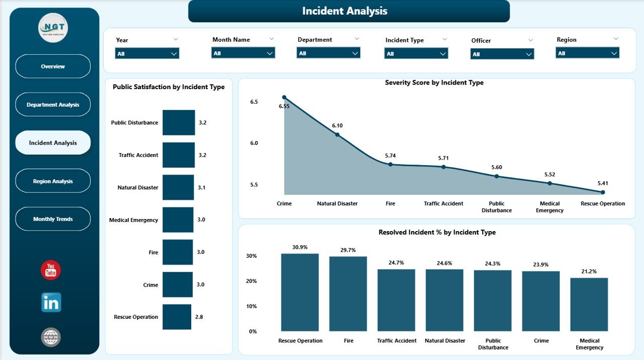Switch to Department Analysis page
Screen dimensions: 644x360
click(53, 105)
